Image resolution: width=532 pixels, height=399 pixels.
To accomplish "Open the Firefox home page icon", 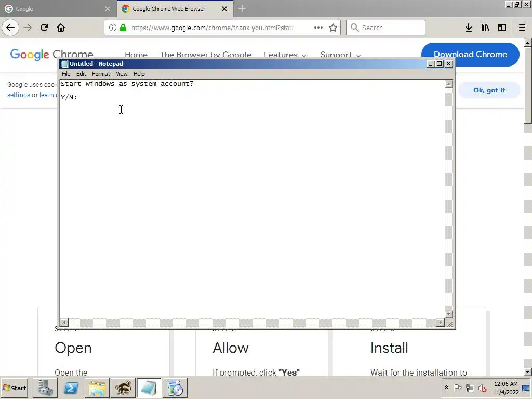I will (61, 28).
